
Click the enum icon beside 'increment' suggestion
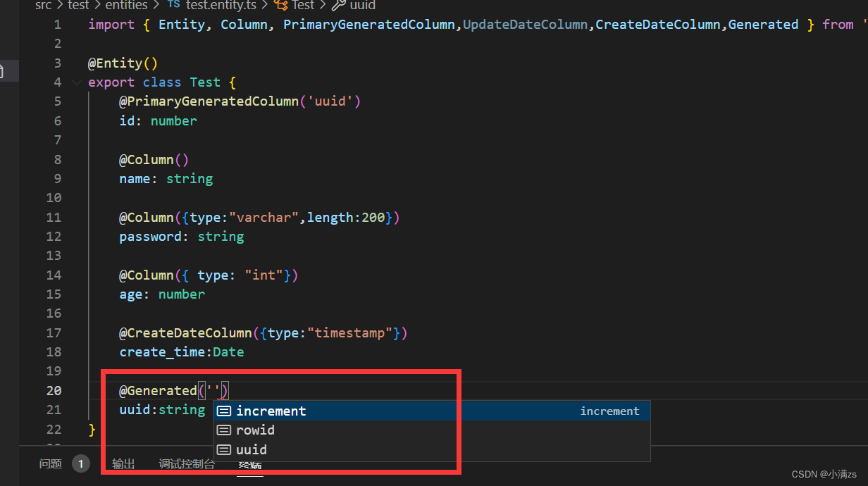pos(224,411)
